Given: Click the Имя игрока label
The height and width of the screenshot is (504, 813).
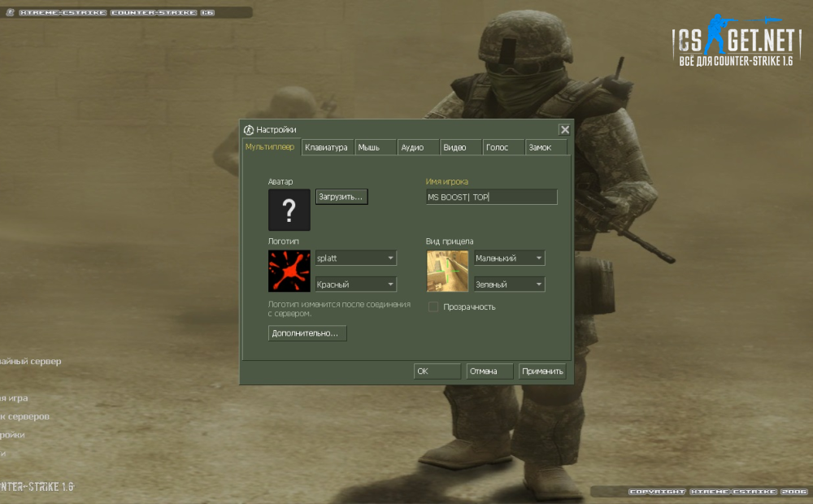Looking at the screenshot, I should click(447, 181).
